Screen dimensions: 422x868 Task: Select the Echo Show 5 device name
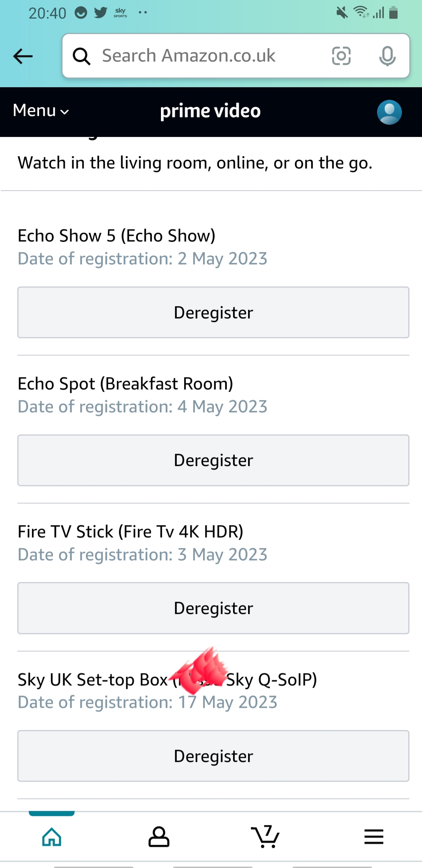(x=116, y=236)
